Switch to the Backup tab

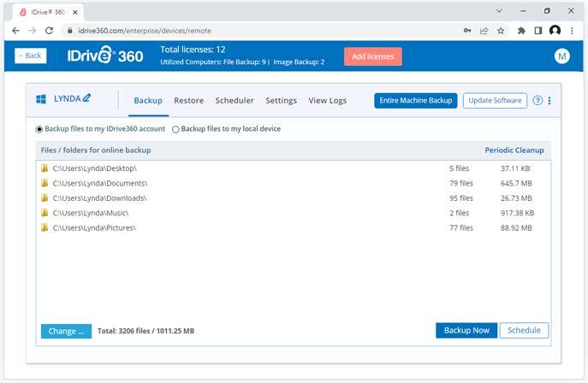coord(148,101)
